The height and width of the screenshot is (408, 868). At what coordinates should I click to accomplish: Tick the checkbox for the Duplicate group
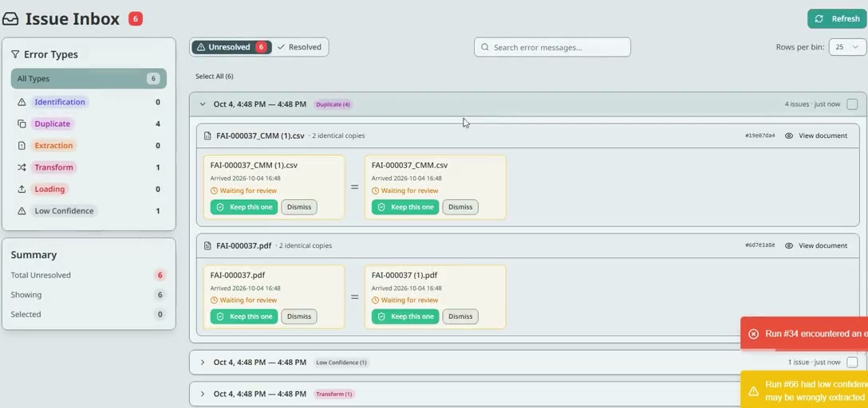(x=852, y=104)
